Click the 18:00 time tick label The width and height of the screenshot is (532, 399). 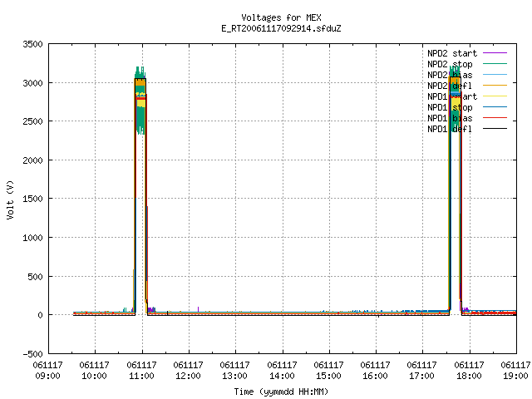tap(469, 377)
